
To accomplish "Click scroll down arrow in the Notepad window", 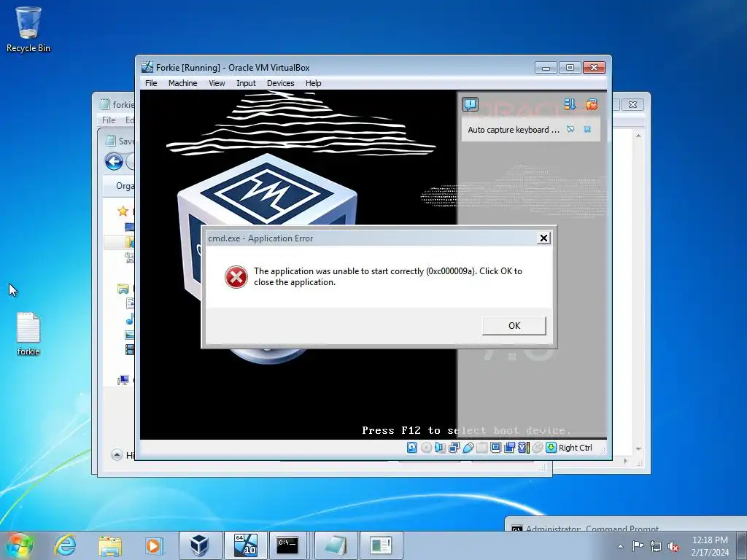I will pyautogui.click(x=638, y=449).
